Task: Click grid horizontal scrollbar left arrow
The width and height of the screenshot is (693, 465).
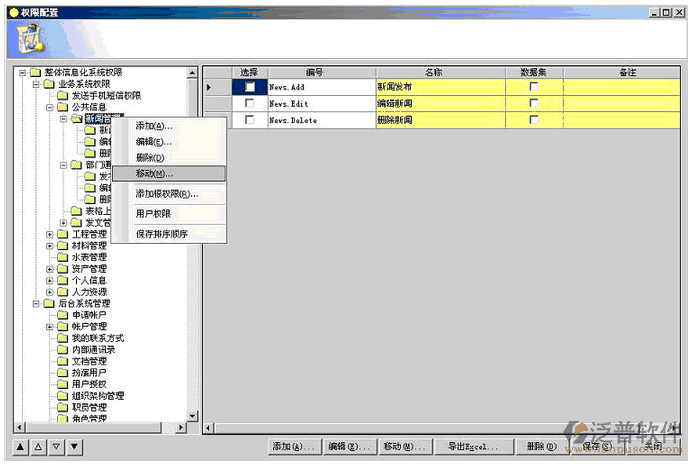Action: point(209,428)
